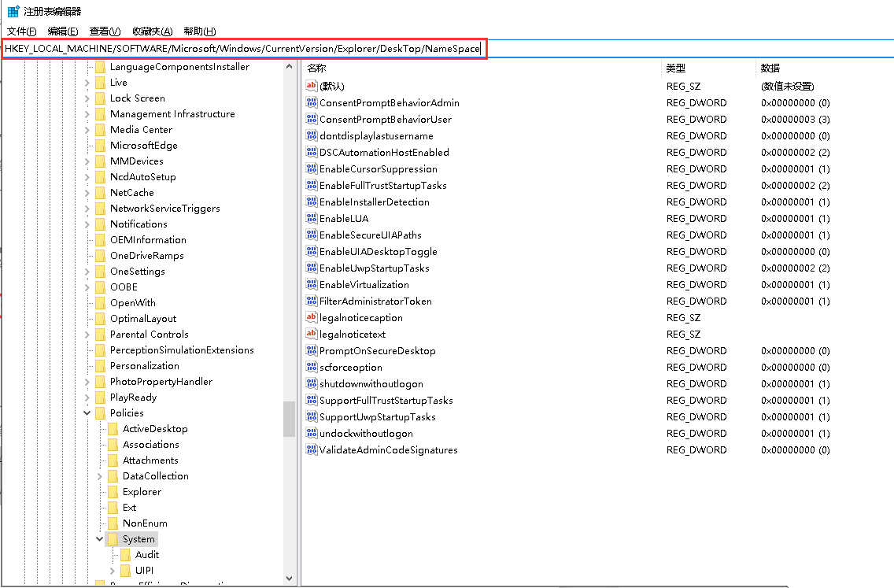The image size is (894, 588).
Task: Select the SupportFullTrustStartupTasks value name
Action: (386, 401)
